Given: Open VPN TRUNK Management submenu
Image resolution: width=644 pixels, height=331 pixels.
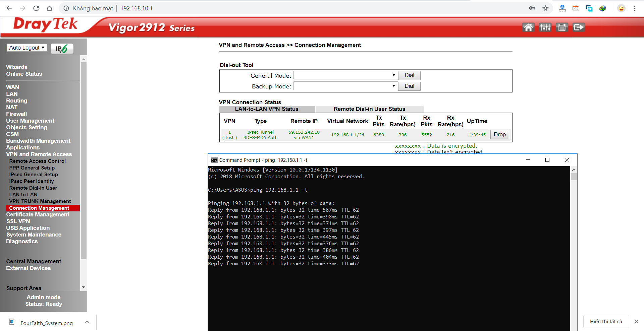Looking at the screenshot, I should click(40, 201).
